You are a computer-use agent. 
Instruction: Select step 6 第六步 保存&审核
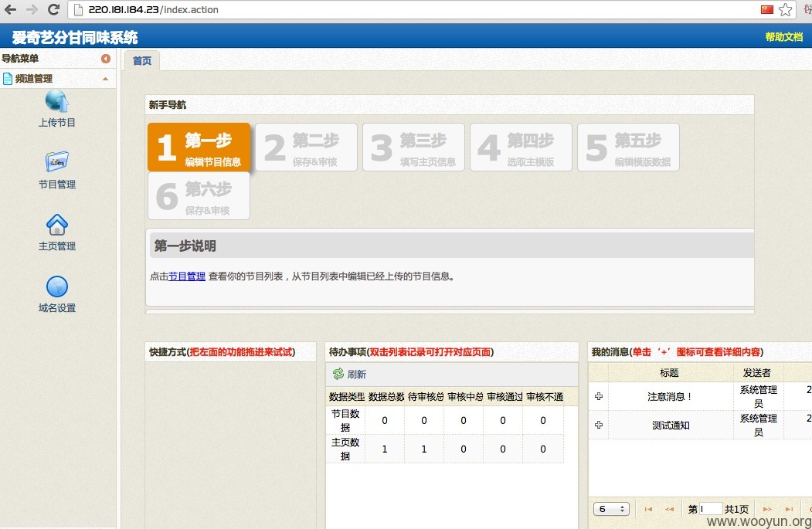click(199, 195)
